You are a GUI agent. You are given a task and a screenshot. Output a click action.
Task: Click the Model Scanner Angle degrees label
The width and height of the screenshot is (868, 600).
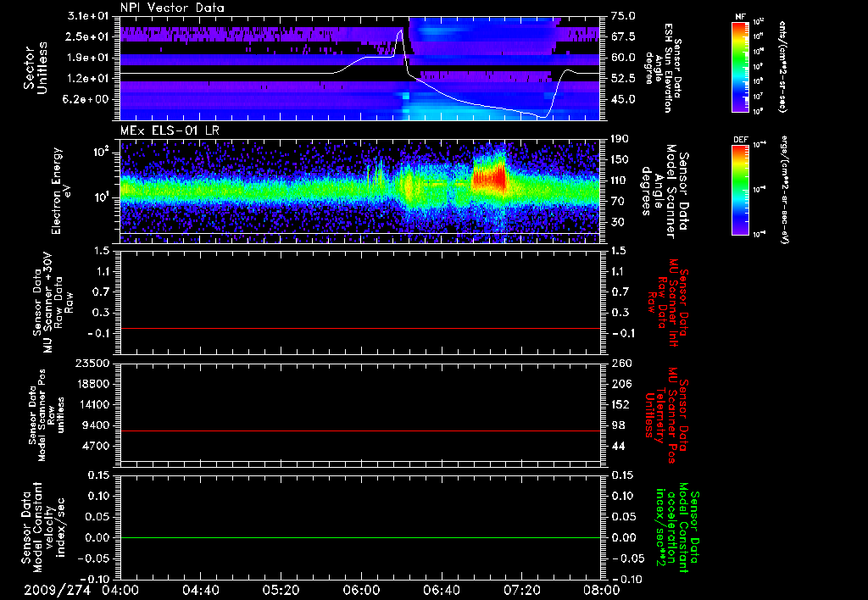tap(665, 192)
